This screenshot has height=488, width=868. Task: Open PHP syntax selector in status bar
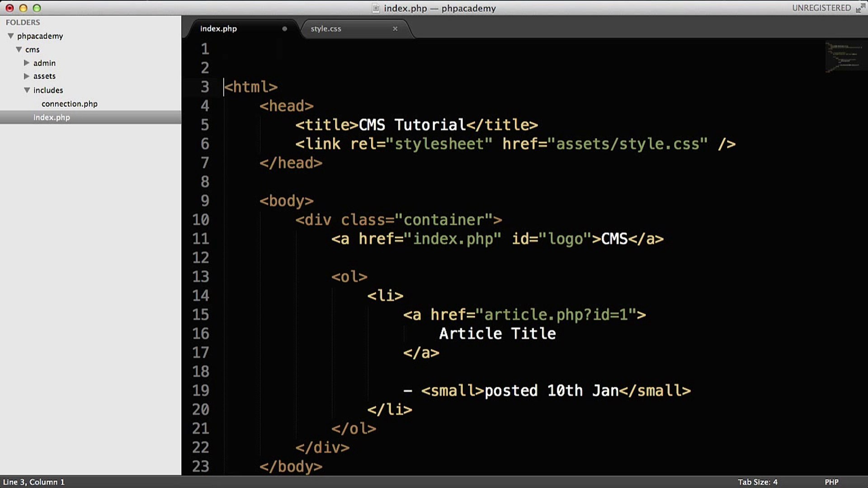point(831,482)
